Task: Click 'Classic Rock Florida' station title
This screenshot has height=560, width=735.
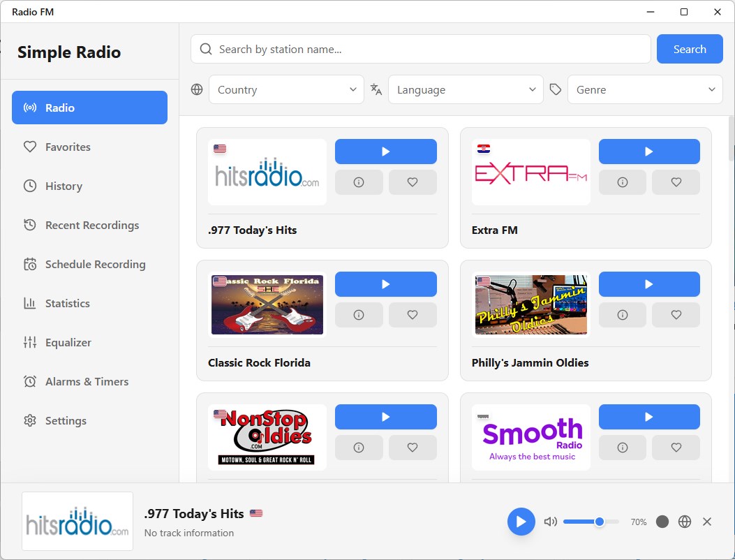Action: click(259, 363)
